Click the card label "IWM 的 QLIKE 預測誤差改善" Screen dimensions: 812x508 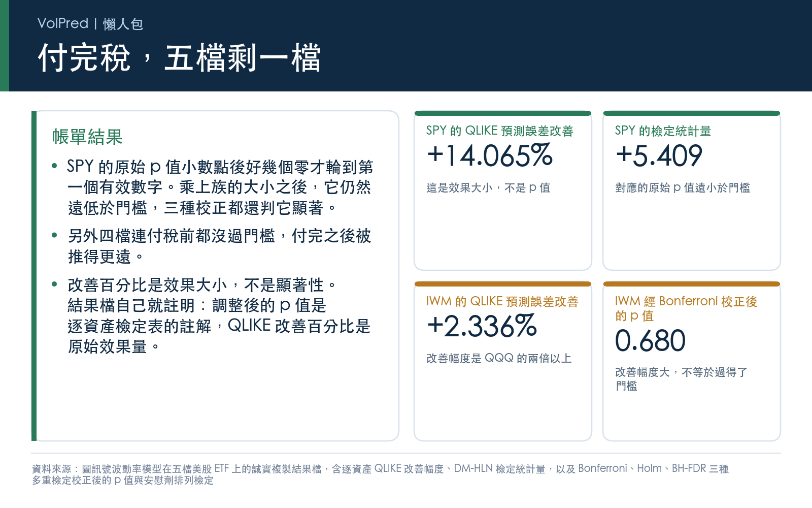502,301
